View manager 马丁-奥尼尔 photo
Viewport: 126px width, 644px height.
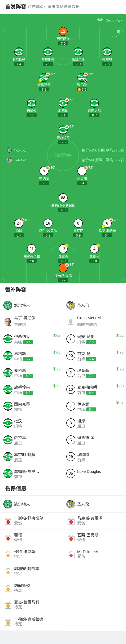tap(8, 321)
